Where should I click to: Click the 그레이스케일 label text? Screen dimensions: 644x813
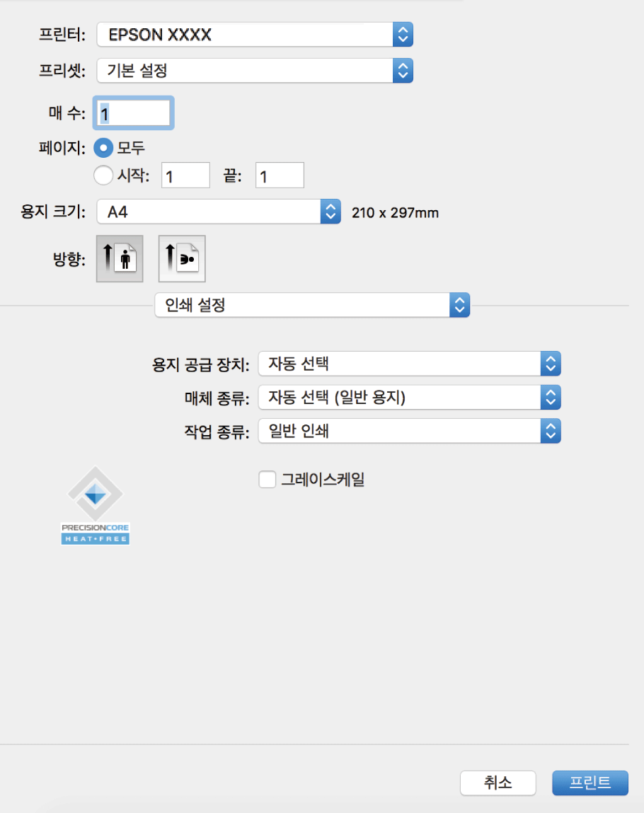[323, 480]
